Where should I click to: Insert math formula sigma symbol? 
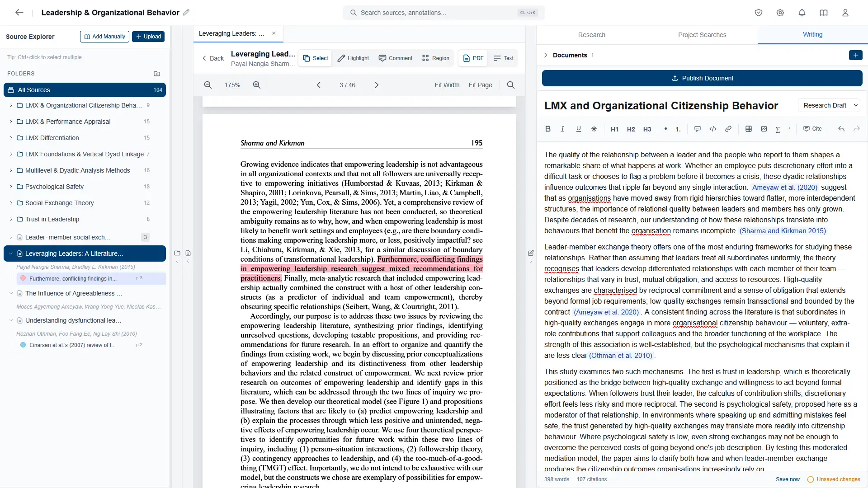tap(778, 129)
